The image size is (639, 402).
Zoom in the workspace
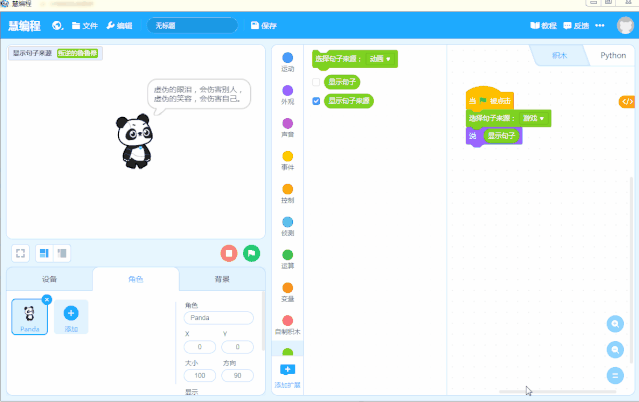pos(615,324)
